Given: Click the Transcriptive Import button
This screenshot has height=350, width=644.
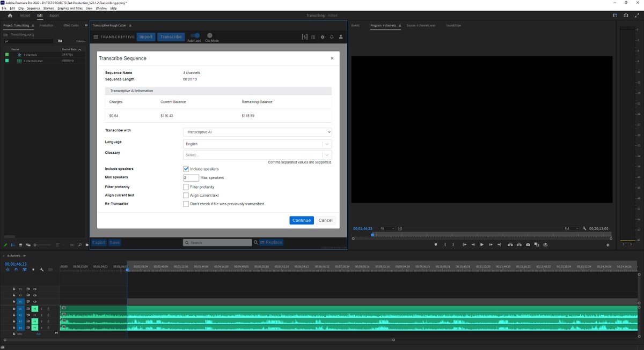Looking at the screenshot, I should [146, 37].
